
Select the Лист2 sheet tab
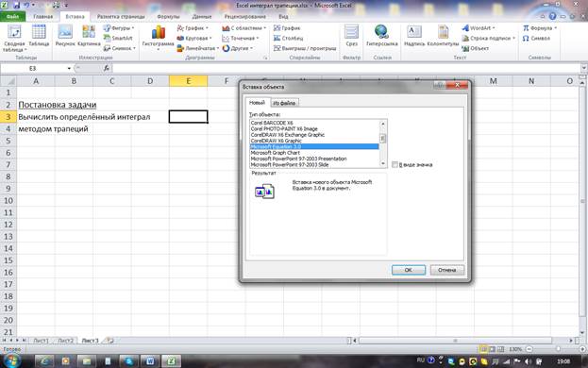(x=66, y=341)
